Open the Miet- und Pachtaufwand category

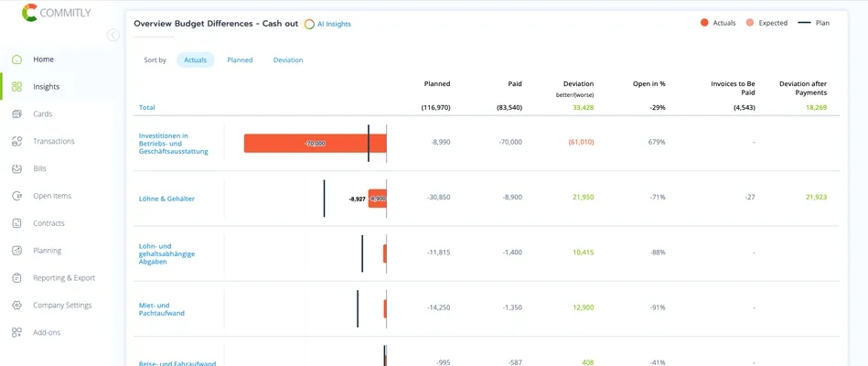point(162,309)
